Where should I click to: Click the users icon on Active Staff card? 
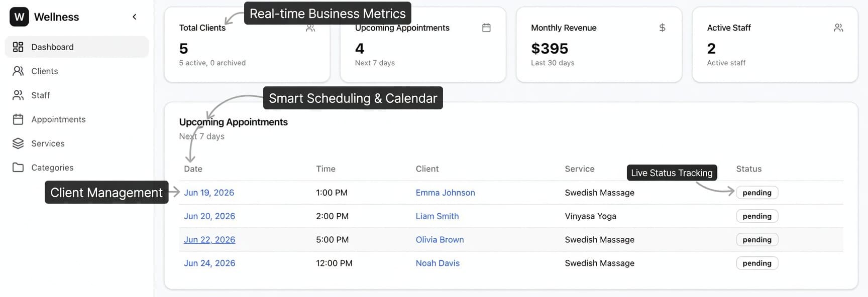point(838,28)
